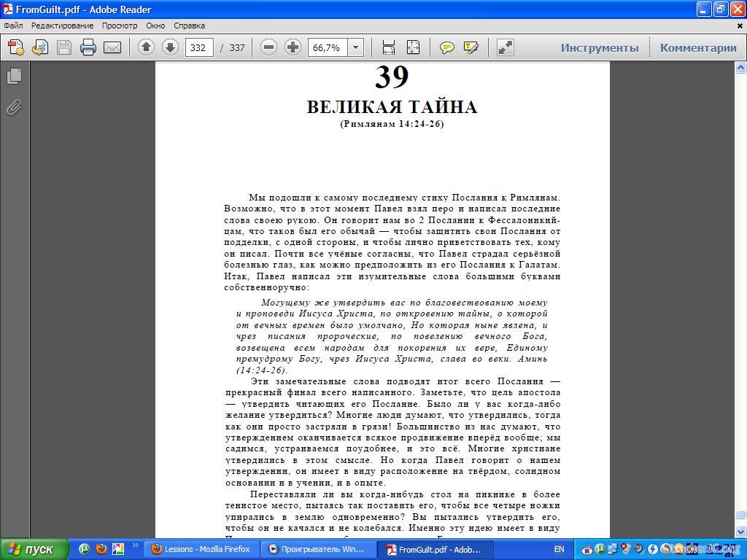The image size is (747, 560).
Task: Expand the attachments paperclip panel
Action: tap(14, 108)
